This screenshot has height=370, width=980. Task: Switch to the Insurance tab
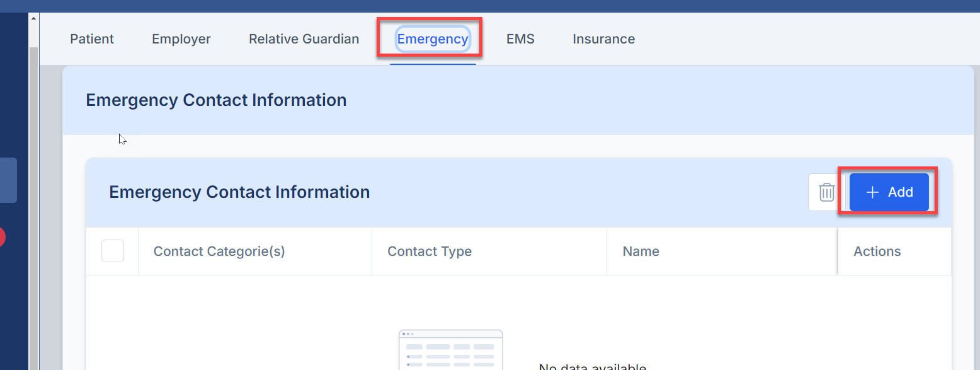point(603,39)
